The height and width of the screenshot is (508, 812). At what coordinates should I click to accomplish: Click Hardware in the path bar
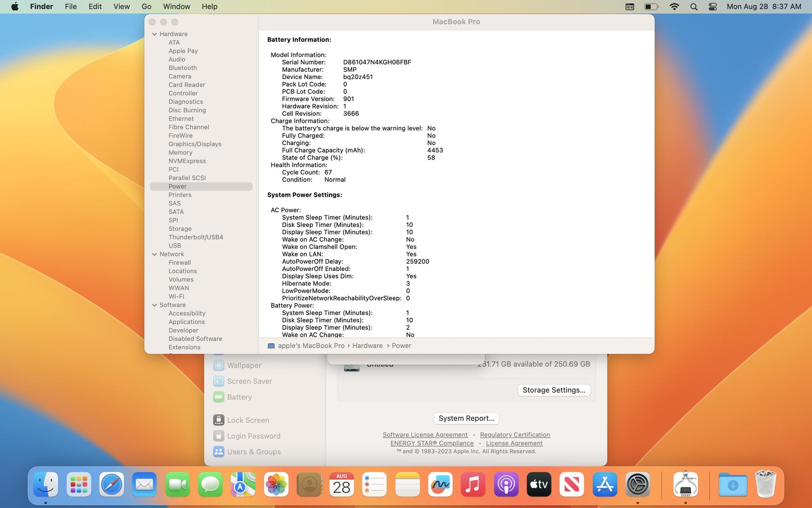pos(367,346)
